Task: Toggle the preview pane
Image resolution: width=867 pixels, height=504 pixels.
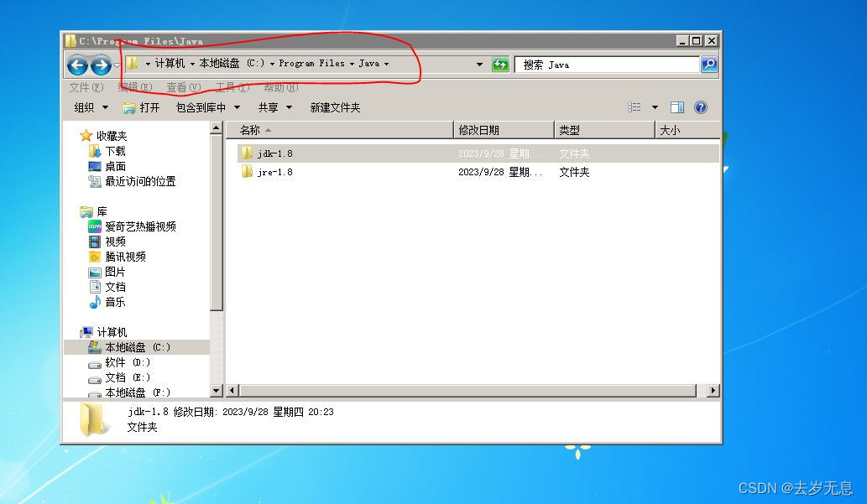Action: [x=677, y=107]
